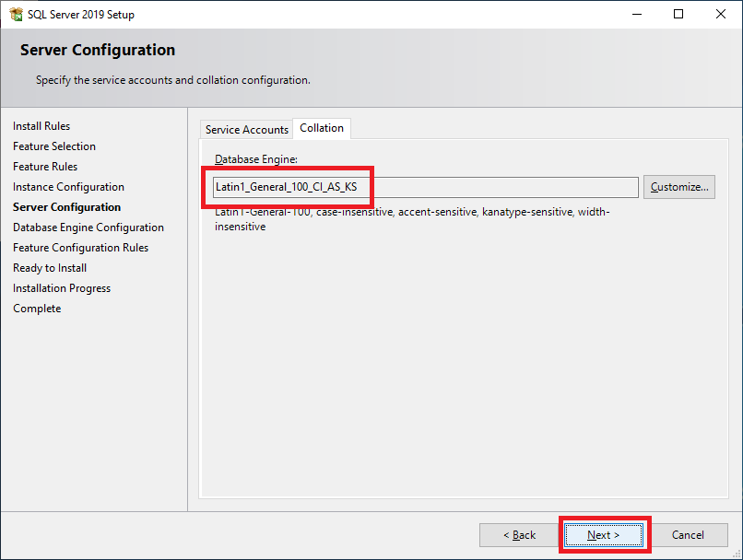Maximize the setup window
743x560 pixels.
tap(678, 15)
